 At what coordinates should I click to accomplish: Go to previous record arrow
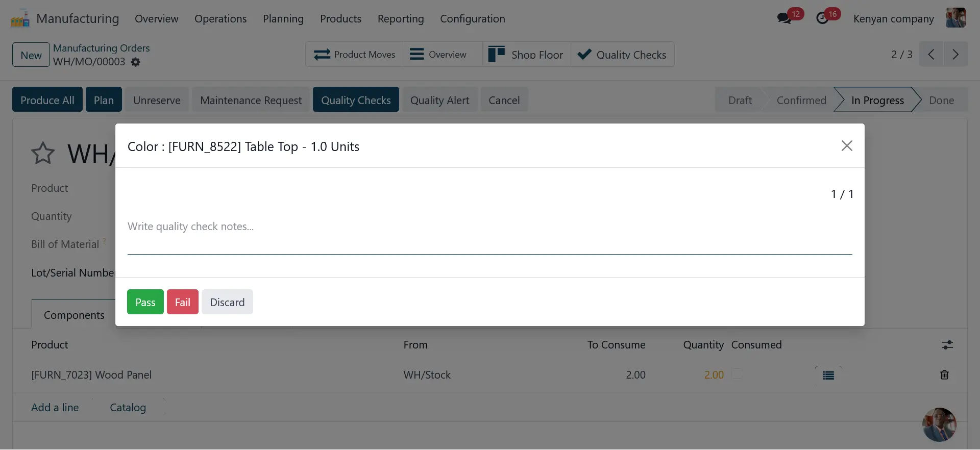(x=931, y=55)
